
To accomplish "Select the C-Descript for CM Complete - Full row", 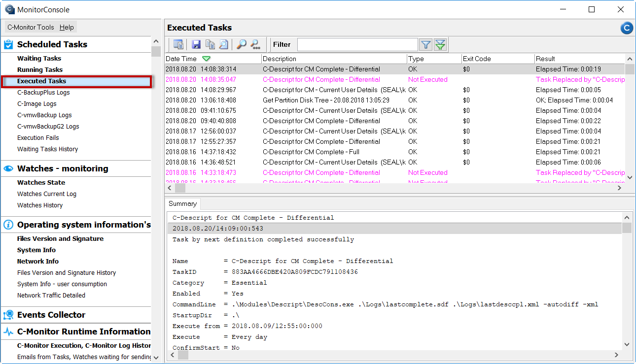I will (x=395, y=152).
